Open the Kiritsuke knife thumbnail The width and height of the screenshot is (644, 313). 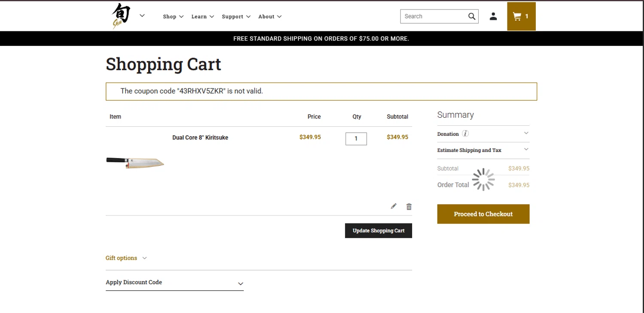click(135, 162)
